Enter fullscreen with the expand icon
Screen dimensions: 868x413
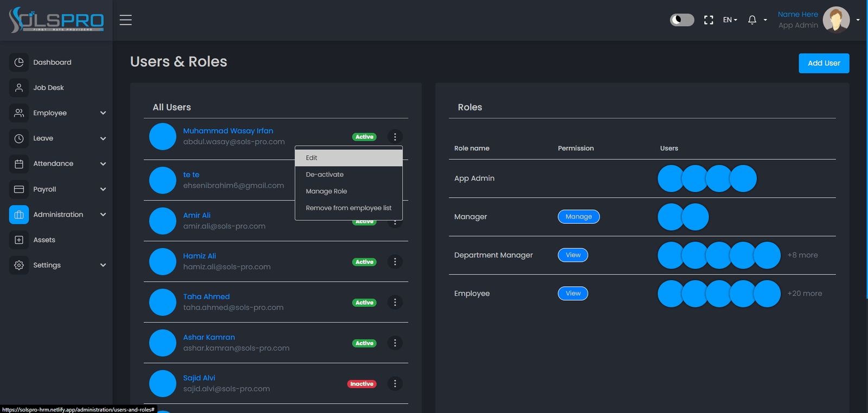tap(709, 20)
